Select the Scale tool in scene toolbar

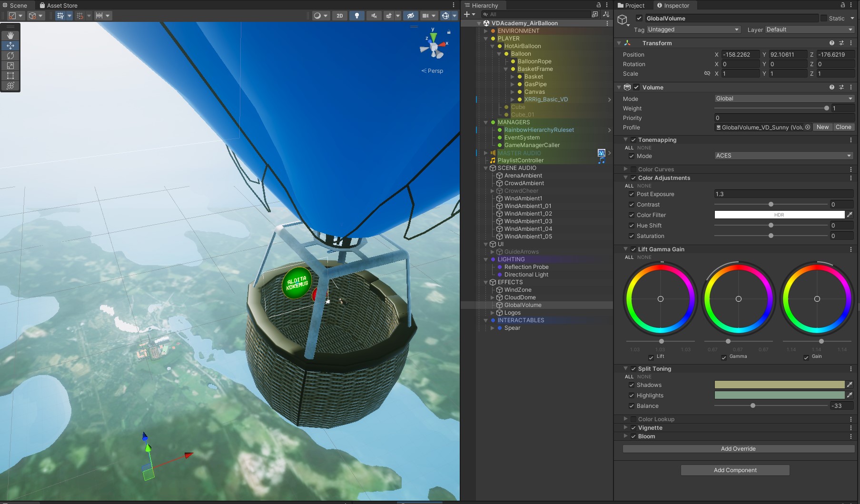(x=10, y=66)
